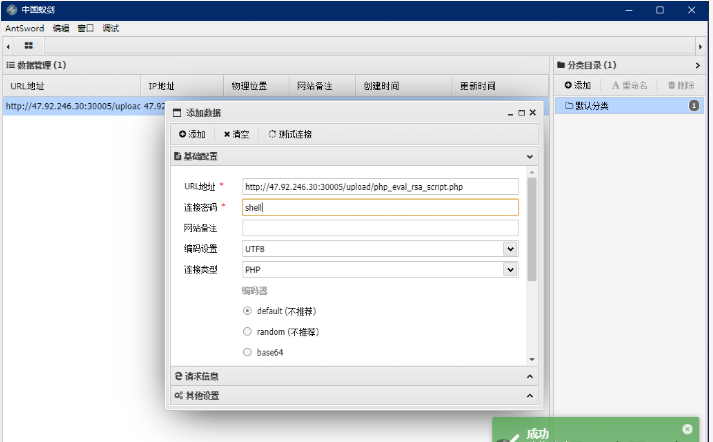Open the AntSword menu

click(x=25, y=28)
